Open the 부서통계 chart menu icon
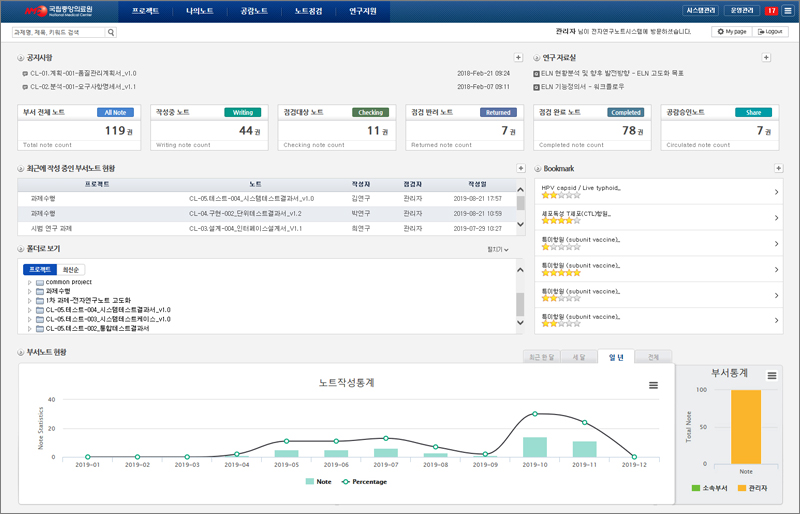 [772, 375]
